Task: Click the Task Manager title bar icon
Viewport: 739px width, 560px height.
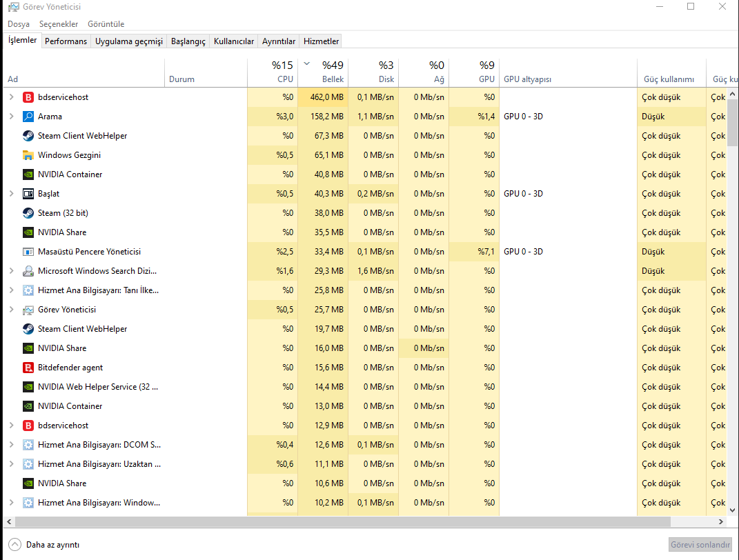Action: [14, 7]
